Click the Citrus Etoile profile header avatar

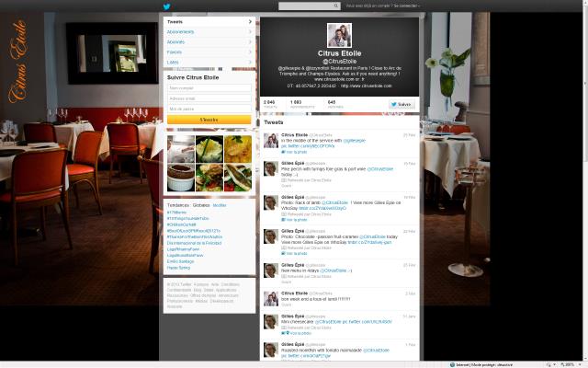click(x=339, y=35)
